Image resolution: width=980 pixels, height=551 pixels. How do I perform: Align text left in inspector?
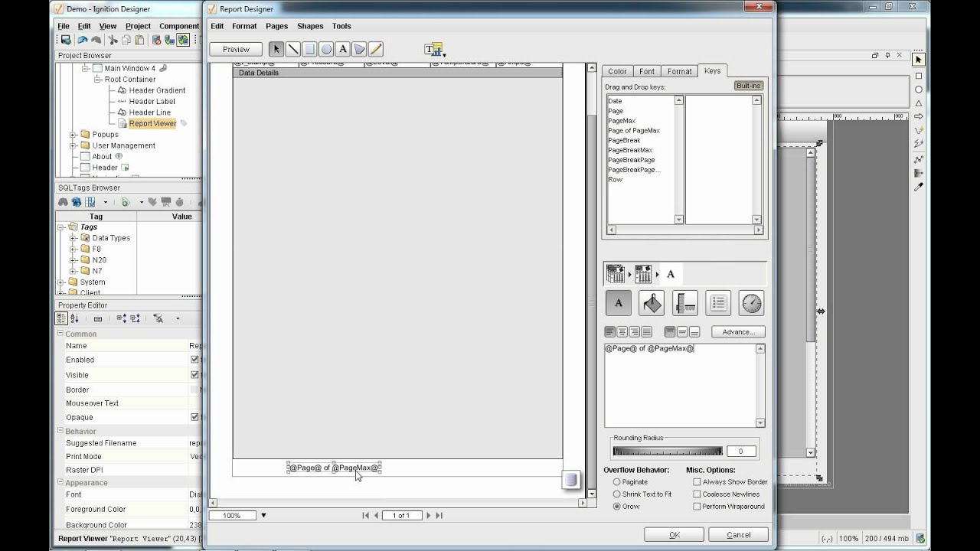coord(610,332)
